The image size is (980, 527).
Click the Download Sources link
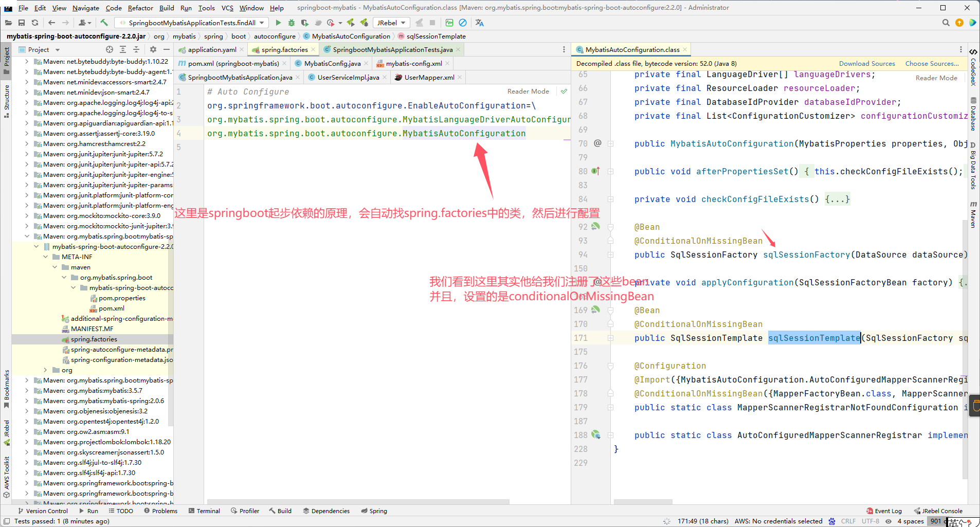867,63
